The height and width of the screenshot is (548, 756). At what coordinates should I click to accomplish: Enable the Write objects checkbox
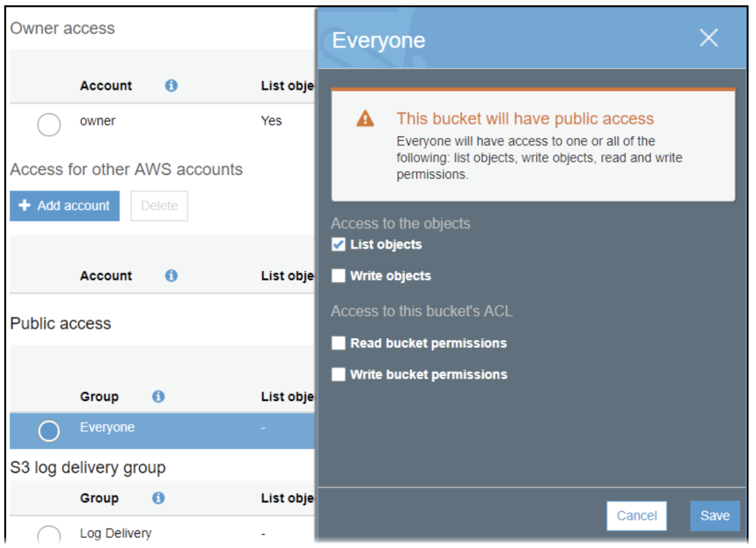point(339,276)
